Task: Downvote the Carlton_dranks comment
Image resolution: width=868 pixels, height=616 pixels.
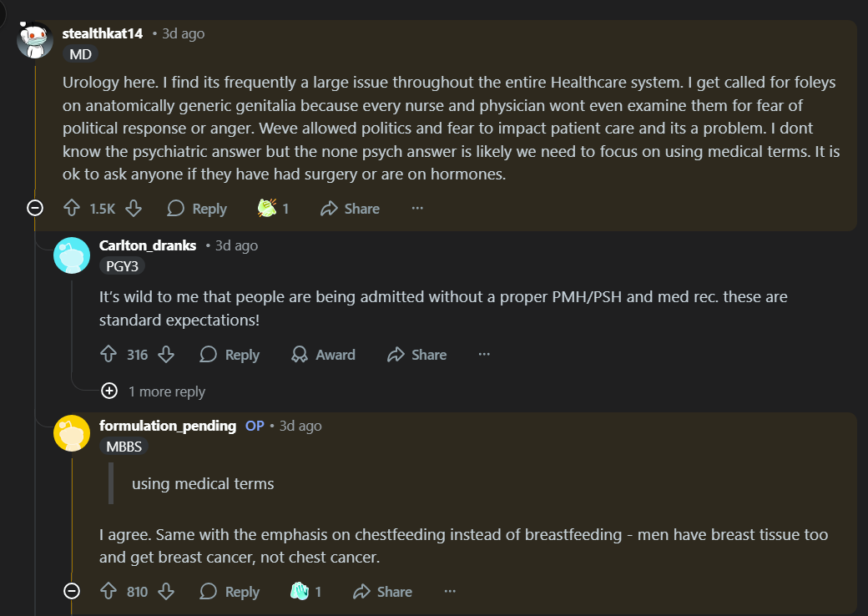Action: 166,354
